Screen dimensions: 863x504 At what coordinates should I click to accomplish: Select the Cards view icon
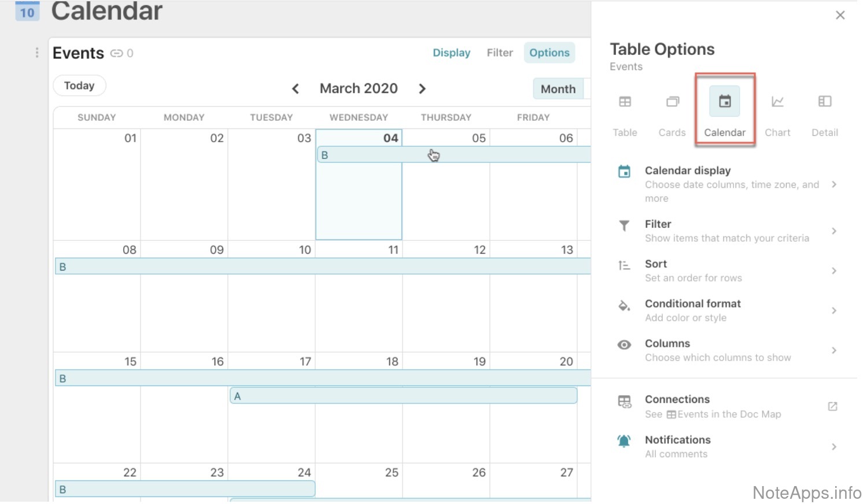tap(672, 102)
